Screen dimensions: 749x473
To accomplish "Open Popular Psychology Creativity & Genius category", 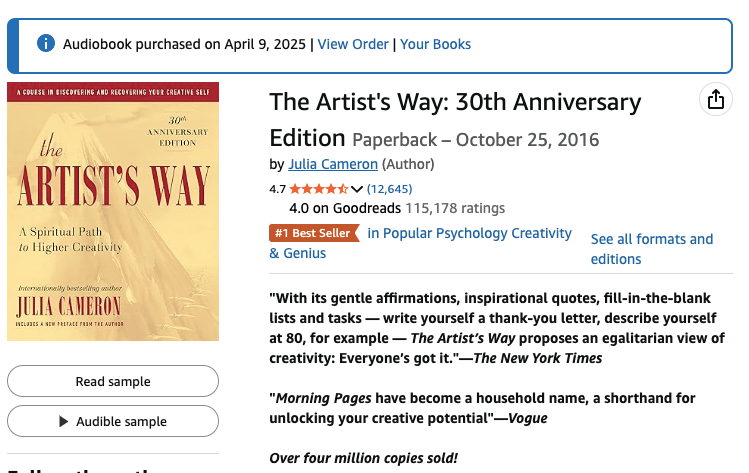I will [468, 234].
